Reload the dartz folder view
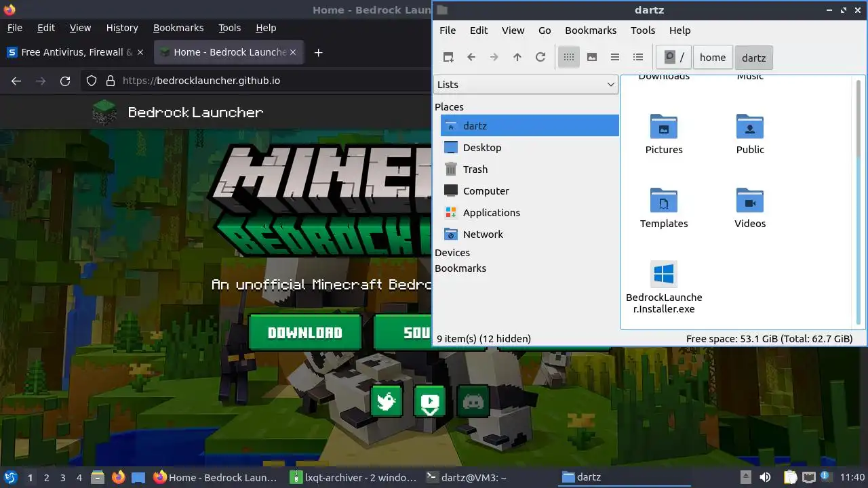This screenshot has width=868, height=488. point(540,58)
